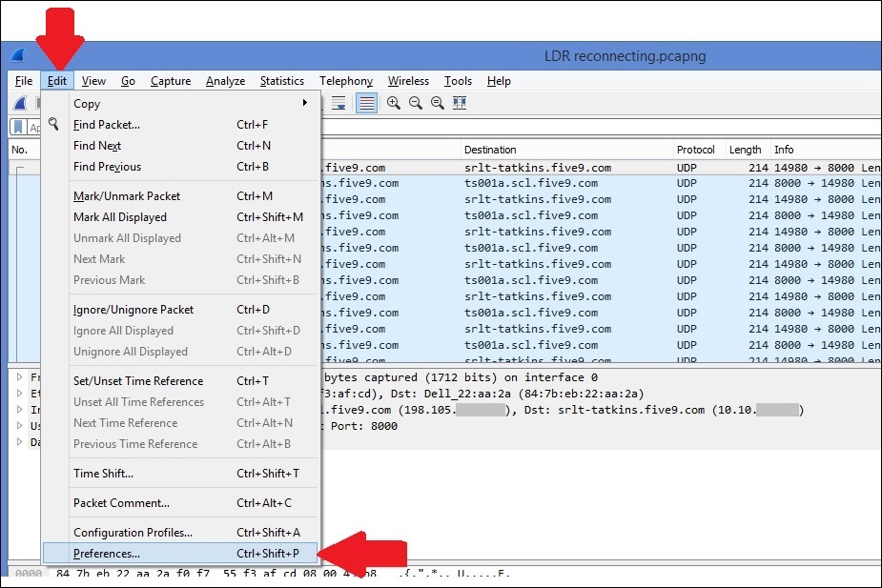Choose Packet Comment... entry
Screen dimensions: 882x588
(180, 503)
